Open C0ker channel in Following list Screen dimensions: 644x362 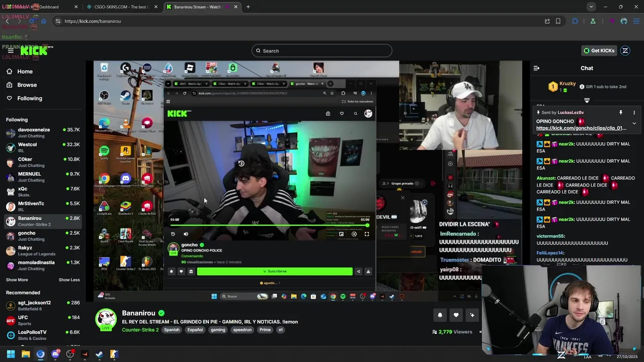tap(43, 162)
